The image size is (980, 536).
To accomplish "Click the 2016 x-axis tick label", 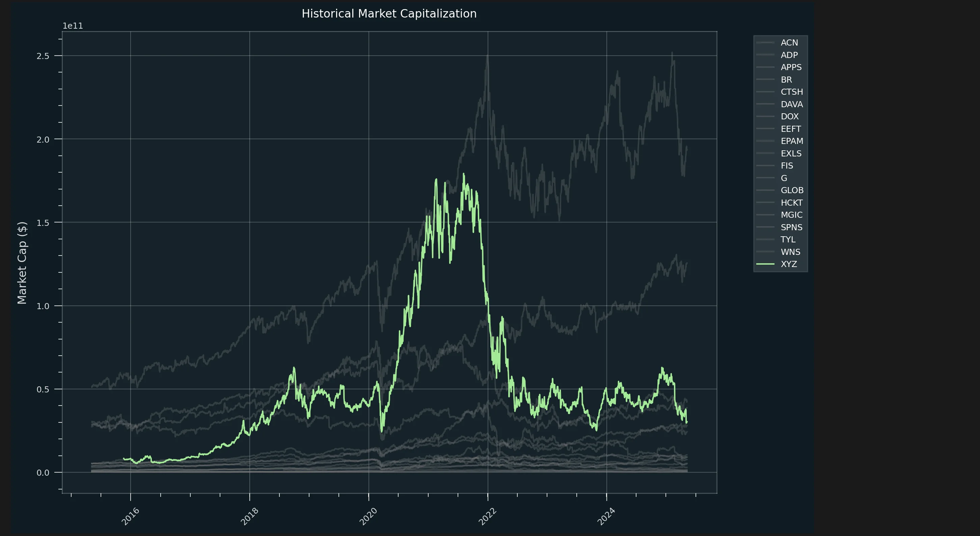I will pos(131,516).
